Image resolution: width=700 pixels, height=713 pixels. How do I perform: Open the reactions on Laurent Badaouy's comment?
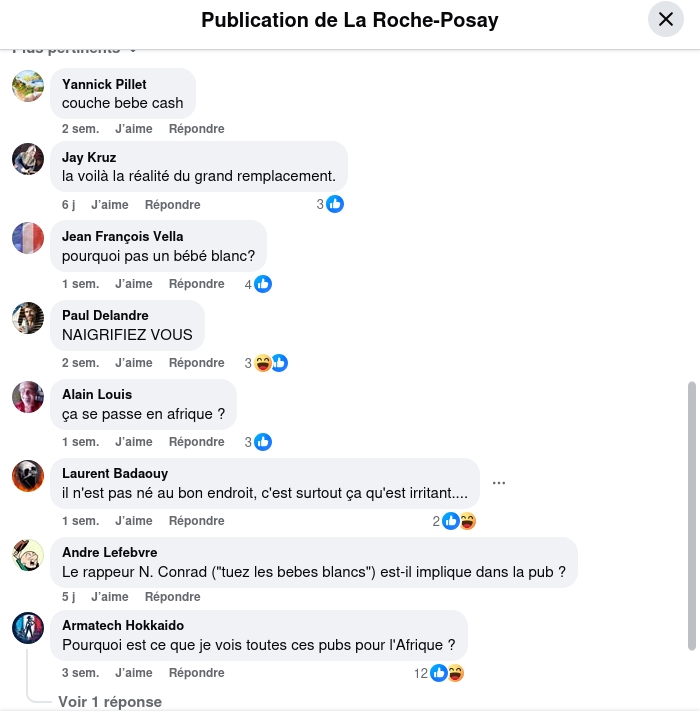click(454, 521)
